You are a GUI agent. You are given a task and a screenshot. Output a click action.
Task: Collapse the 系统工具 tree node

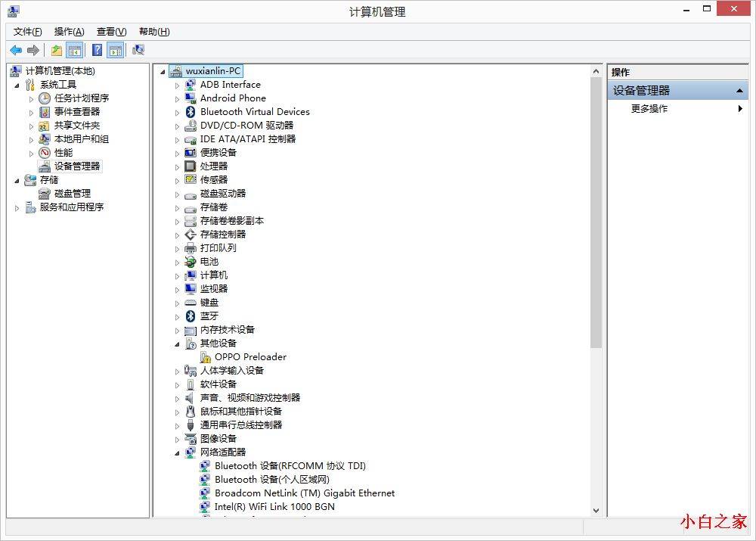click(x=17, y=86)
